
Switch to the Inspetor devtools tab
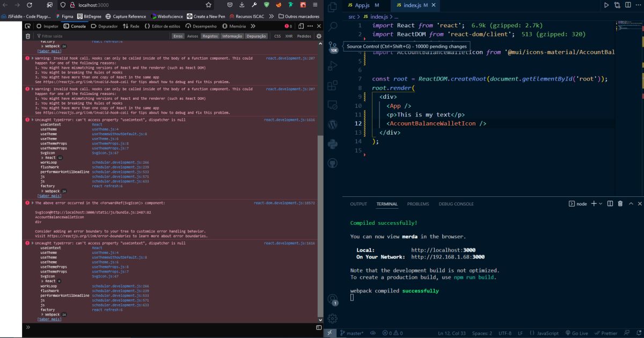tap(47, 26)
